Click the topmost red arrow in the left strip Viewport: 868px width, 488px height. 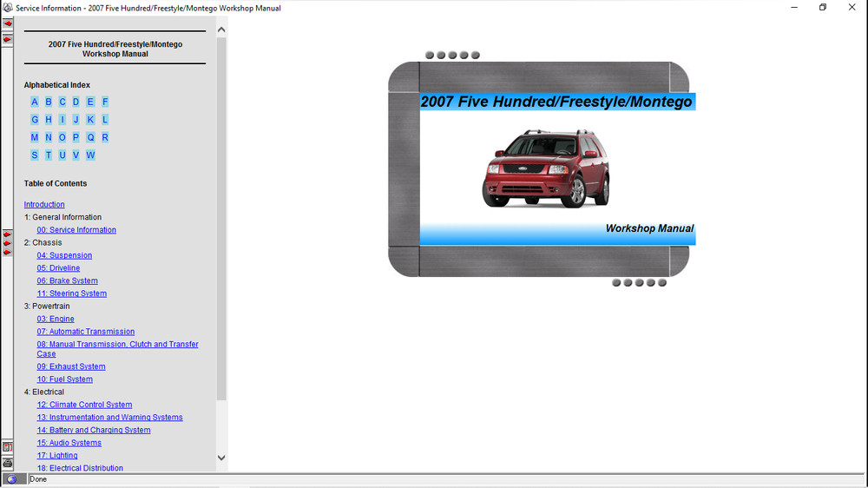click(x=8, y=23)
